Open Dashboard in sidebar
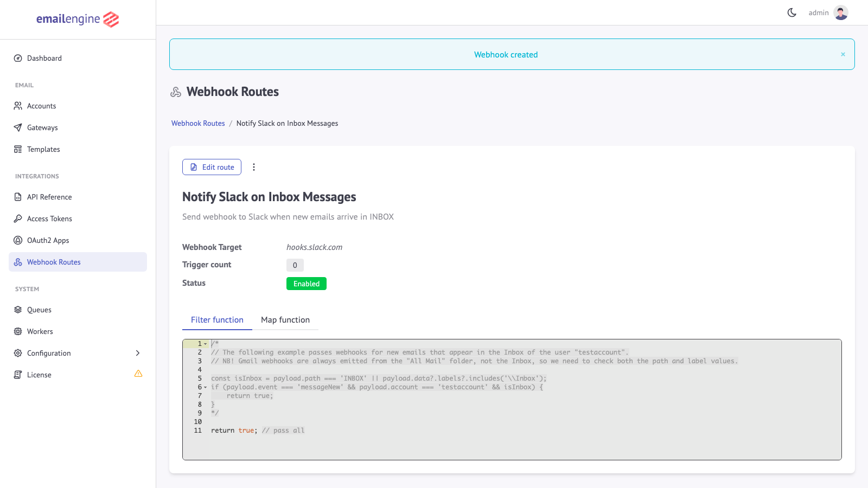The height and width of the screenshot is (488, 868). click(78, 58)
